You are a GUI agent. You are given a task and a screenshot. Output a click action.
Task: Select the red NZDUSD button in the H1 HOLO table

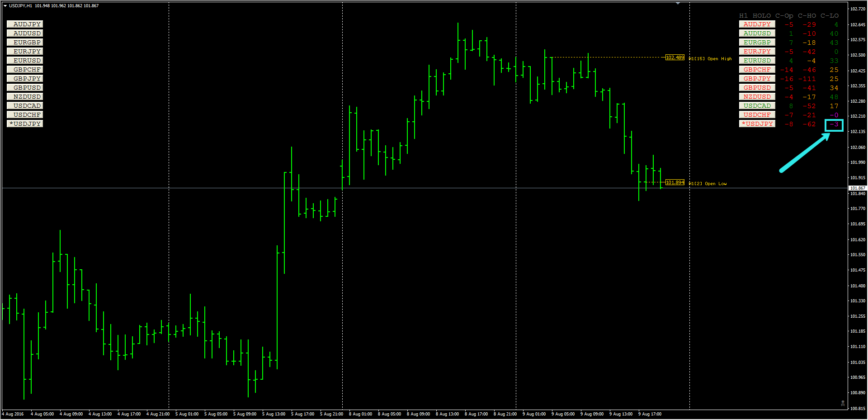click(x=757, y=96)
